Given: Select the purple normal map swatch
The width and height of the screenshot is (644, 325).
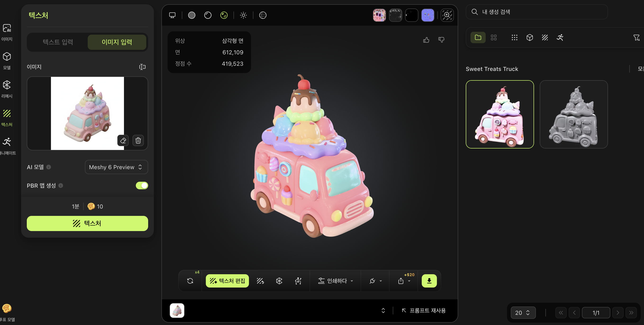Looking at the screenshot, I should [428, 15].
